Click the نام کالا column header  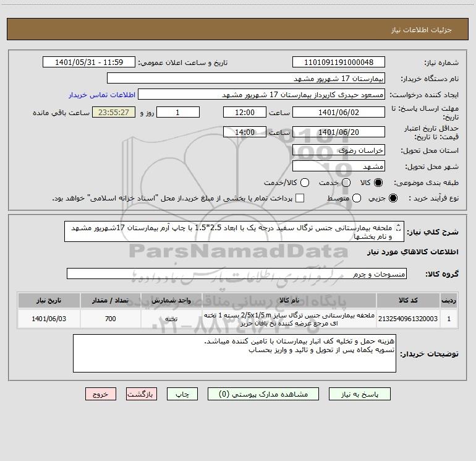289,300
